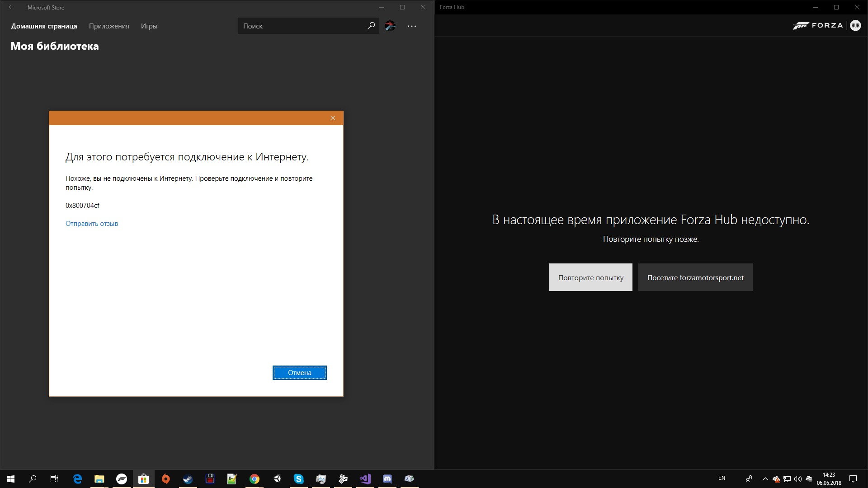The image size is (868, 488).
Task: Click the OneDrive warning tray icon
Action: coord(776,479)
